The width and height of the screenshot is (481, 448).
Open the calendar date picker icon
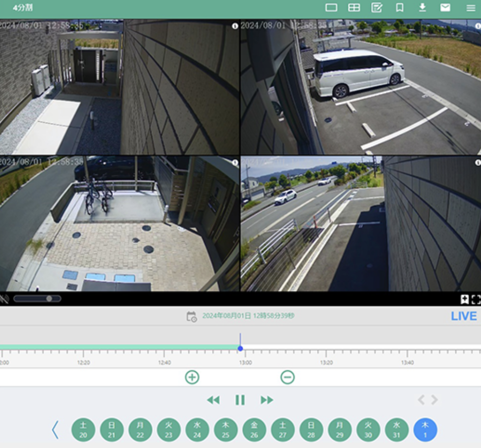pos(191,316)
